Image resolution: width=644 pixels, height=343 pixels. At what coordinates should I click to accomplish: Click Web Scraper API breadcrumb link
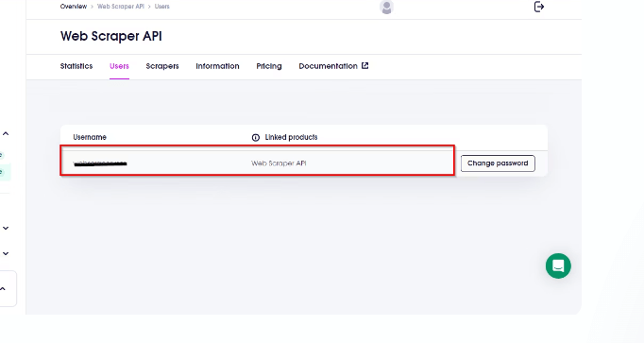[x=120, y=7]
